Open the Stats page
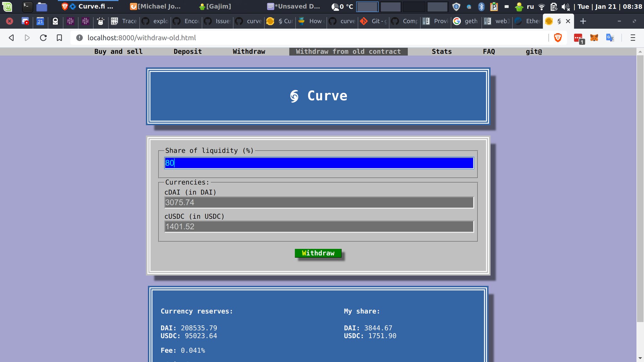Viewport: 644px width, 362px height. tap(441, 52)
